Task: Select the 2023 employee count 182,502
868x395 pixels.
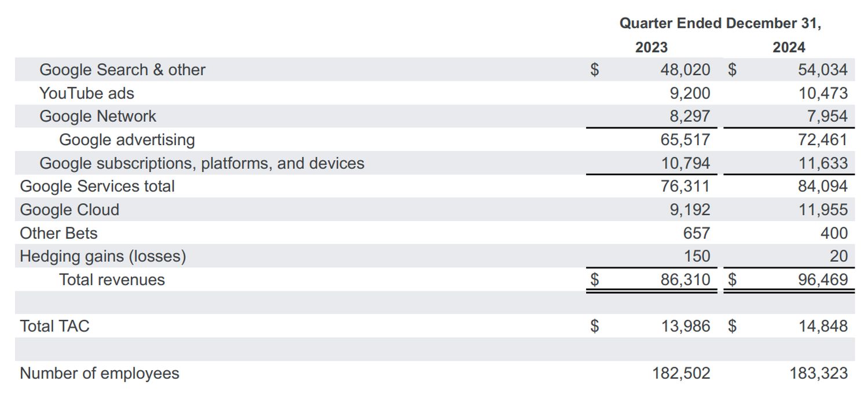Action: [x=681, y=373]
